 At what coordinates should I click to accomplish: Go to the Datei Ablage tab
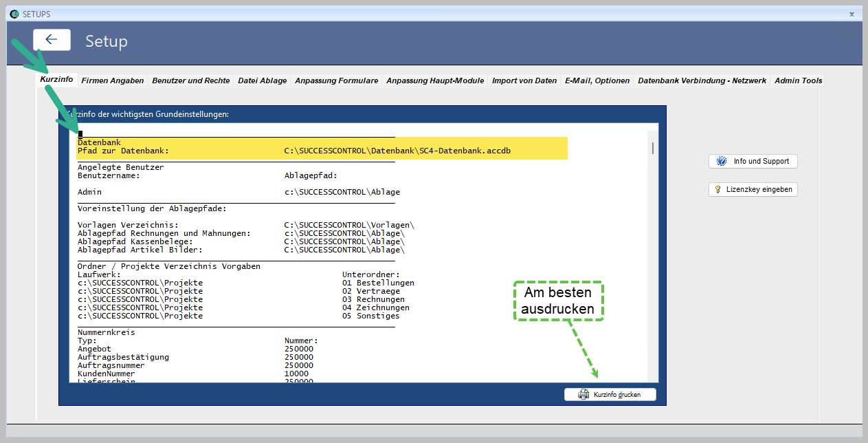(x=263, y=80)
